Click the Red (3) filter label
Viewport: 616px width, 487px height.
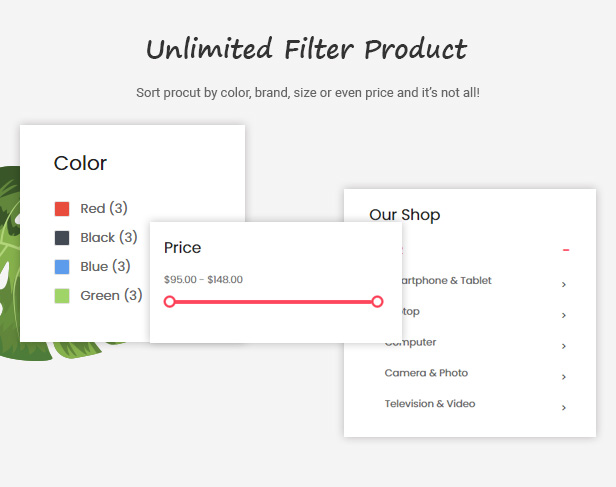pos(104,209)
